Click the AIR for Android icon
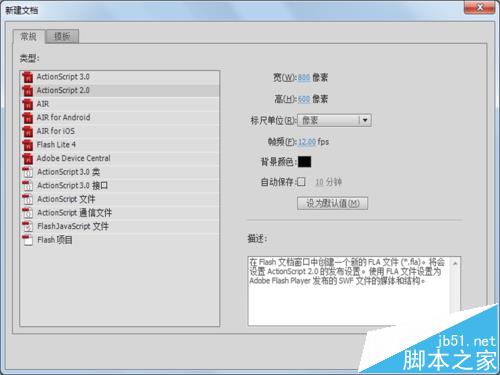The width and height of the screenshot is (500, 375). click(x=28, y=118)
